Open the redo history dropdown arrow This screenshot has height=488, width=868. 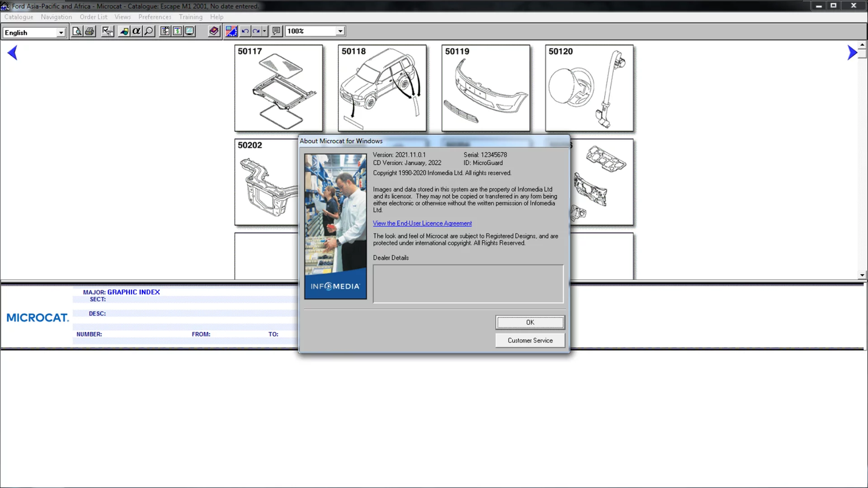(x=264, y=31)
